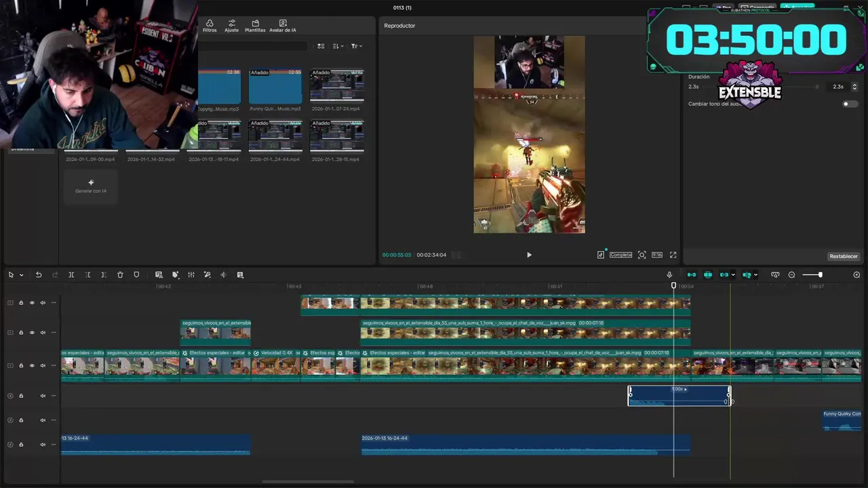Click the focus frame icon below the player

click(642, 255)
